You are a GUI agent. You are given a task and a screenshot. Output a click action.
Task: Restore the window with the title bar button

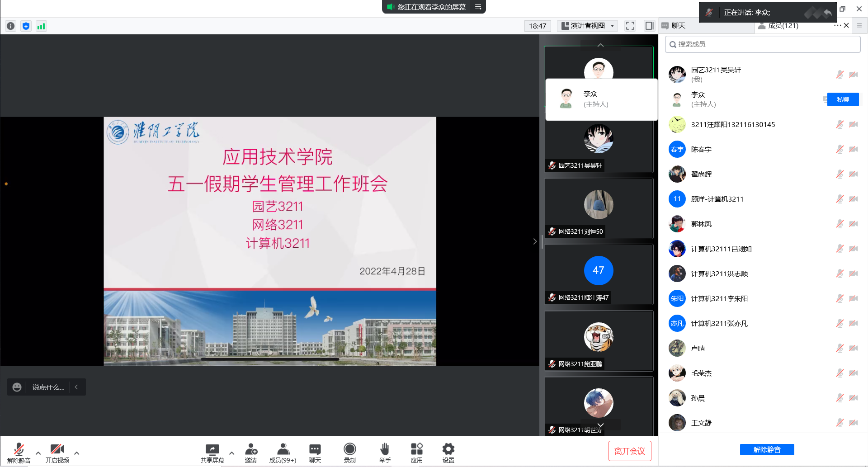(x=842, y=9)
